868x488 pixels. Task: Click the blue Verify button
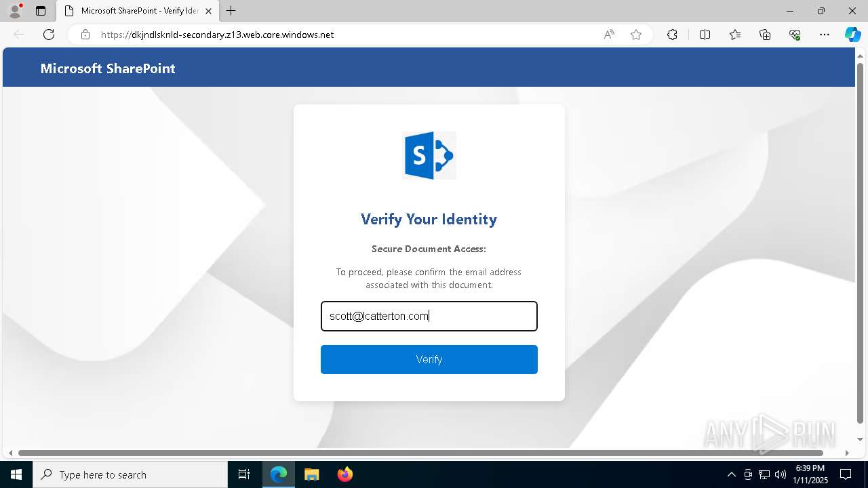point(429,359)
